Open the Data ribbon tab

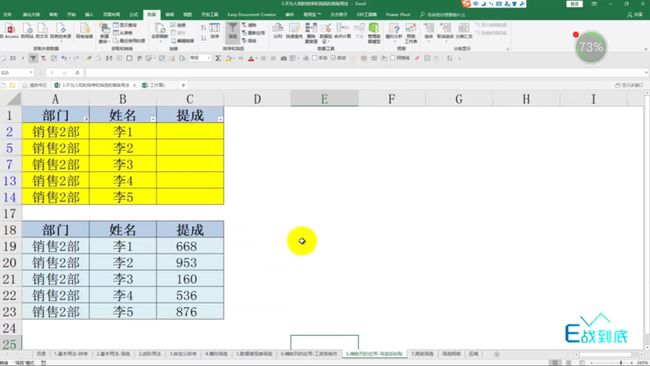(x=152, y=15)
